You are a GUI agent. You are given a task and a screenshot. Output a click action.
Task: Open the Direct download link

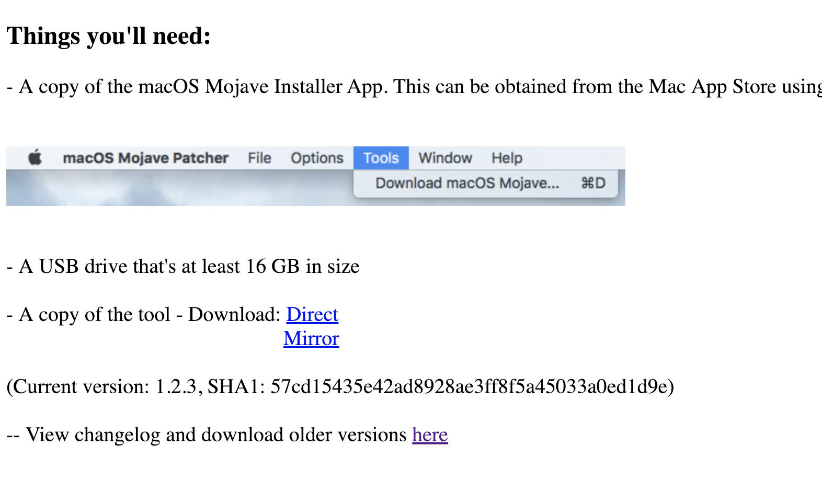click(312, 314)
